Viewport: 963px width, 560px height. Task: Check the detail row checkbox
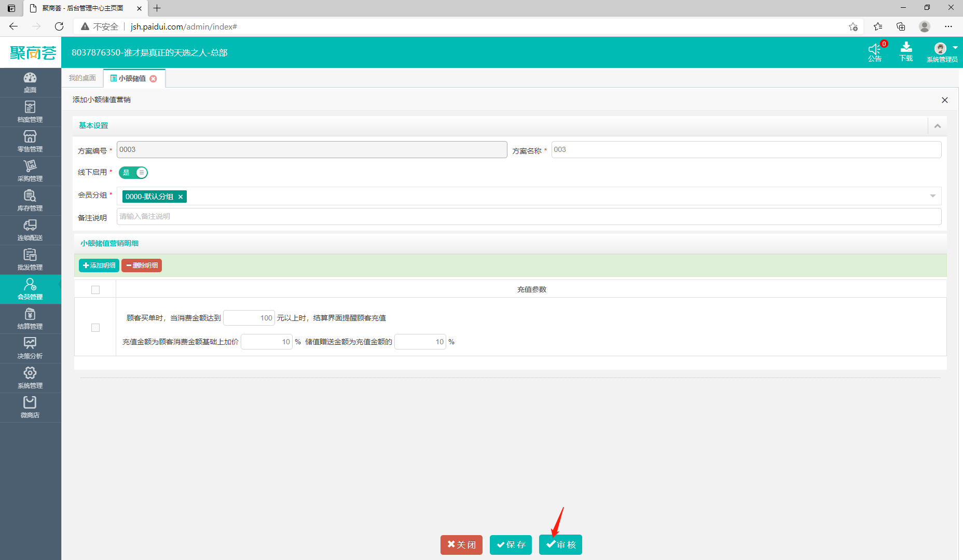tap(95, 328)
